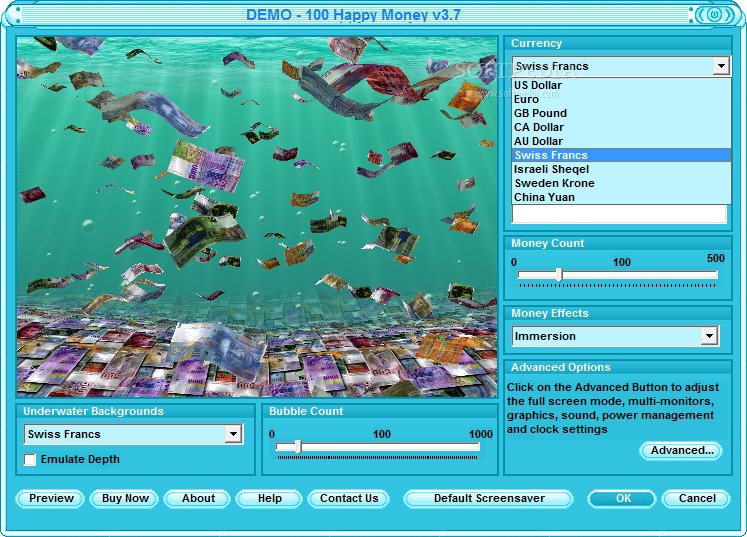Click the Currency combo box text field
The height and width of the screenshot is (537, 747).
[x=613, y=66]
